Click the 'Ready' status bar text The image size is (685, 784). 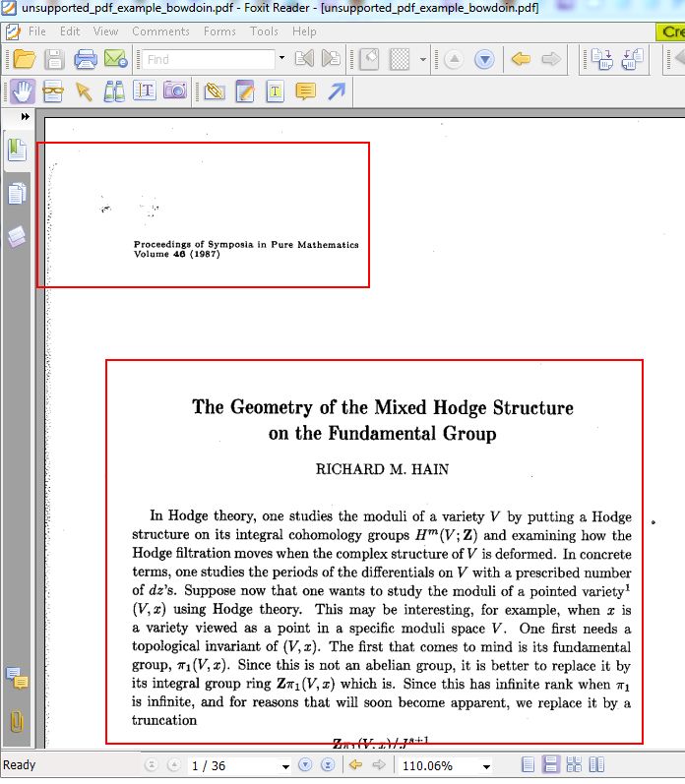(x=19, y=765)
